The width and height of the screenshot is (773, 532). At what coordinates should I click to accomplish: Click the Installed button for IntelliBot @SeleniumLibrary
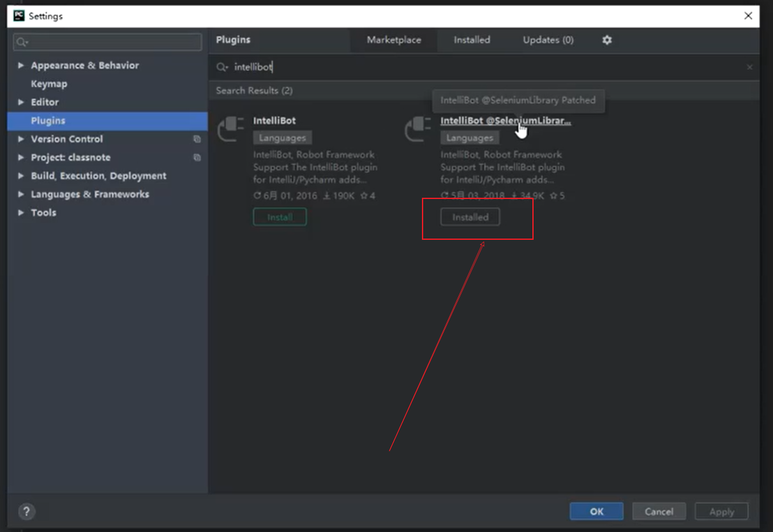(470, 217)
